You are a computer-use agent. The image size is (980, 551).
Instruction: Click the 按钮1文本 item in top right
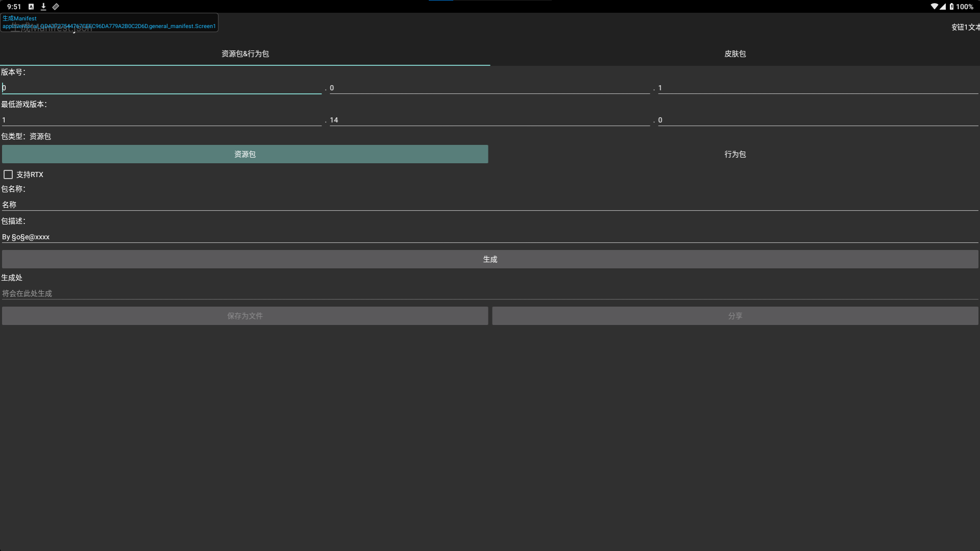[x=965, y=27]
